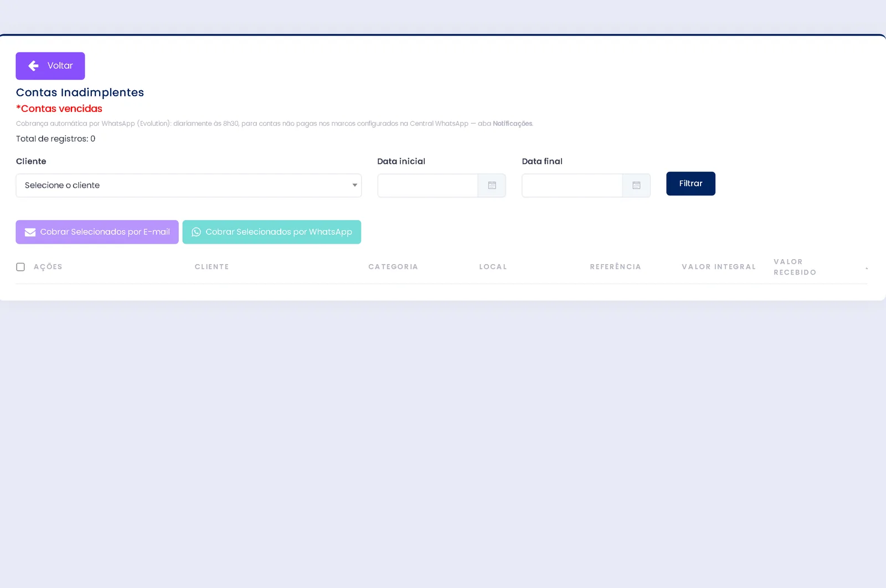Image resolution: width=886 pixels, height=588 pixels.
Task: Sort table by the Referência column header
Action: [616, 267]
